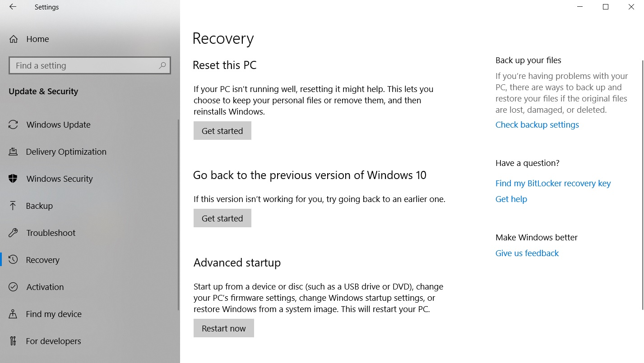The image size is (644, 363).
Task: Click Get started under Reset this PC
Action: coord(222,131)
